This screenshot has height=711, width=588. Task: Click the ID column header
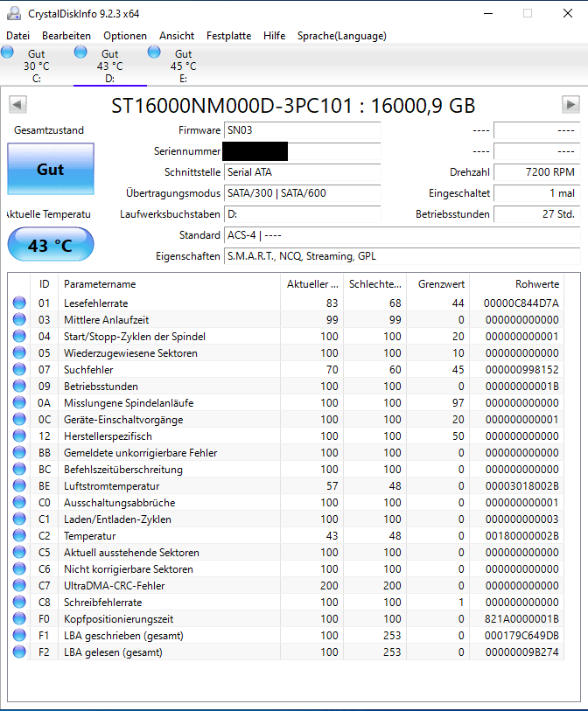[44, 284]
